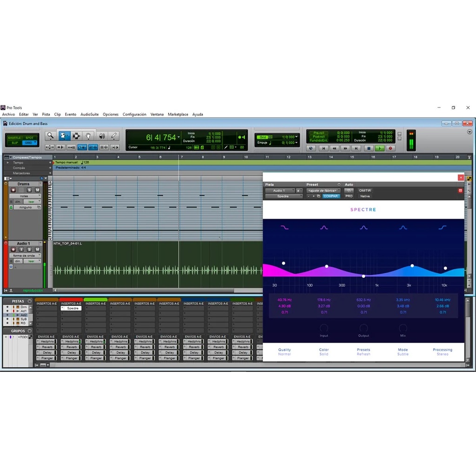Toggle Zoom Toggle arrows icon
This screenshot has width=476, height=476.
(49, 147)
